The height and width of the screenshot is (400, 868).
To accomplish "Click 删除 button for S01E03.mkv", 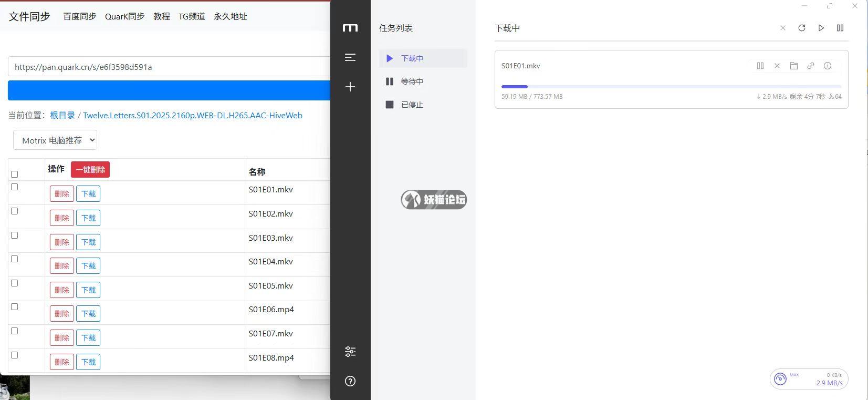I will point(62,242).
